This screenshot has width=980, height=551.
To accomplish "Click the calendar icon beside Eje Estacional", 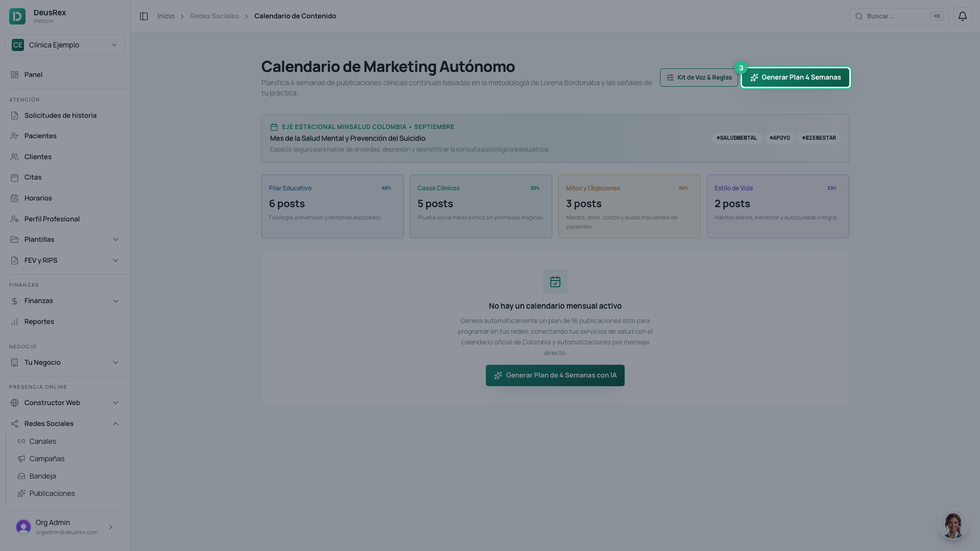I will coord(274,127).
